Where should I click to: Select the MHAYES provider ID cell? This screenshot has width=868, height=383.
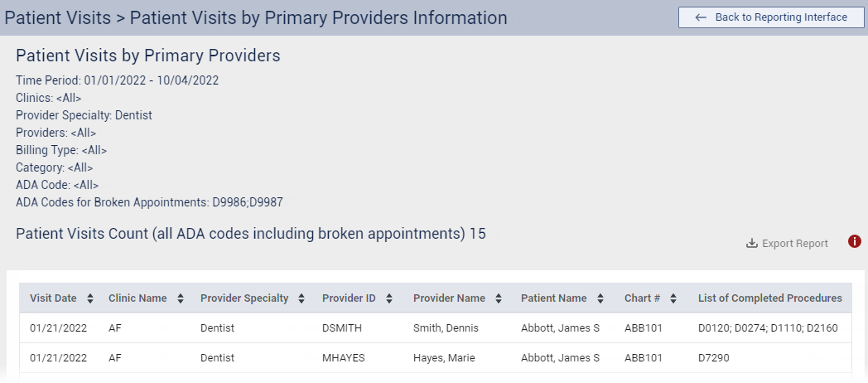(x=343, y=358)
